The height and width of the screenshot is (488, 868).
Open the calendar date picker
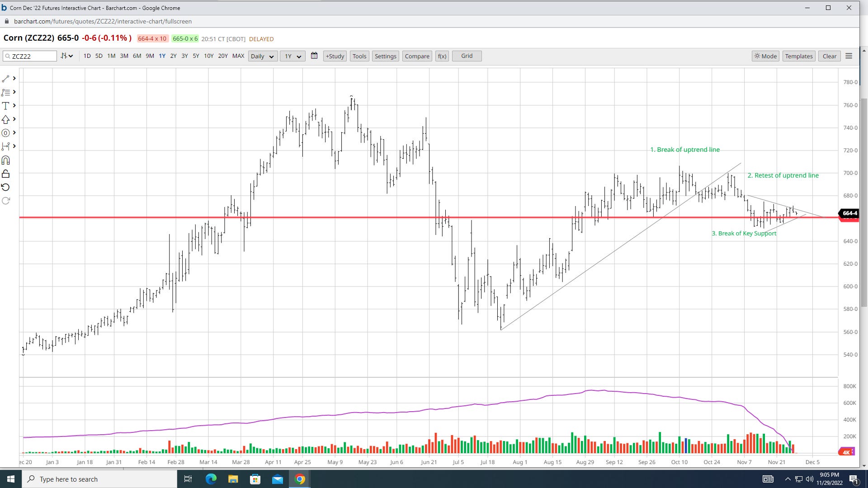(314, 56)
